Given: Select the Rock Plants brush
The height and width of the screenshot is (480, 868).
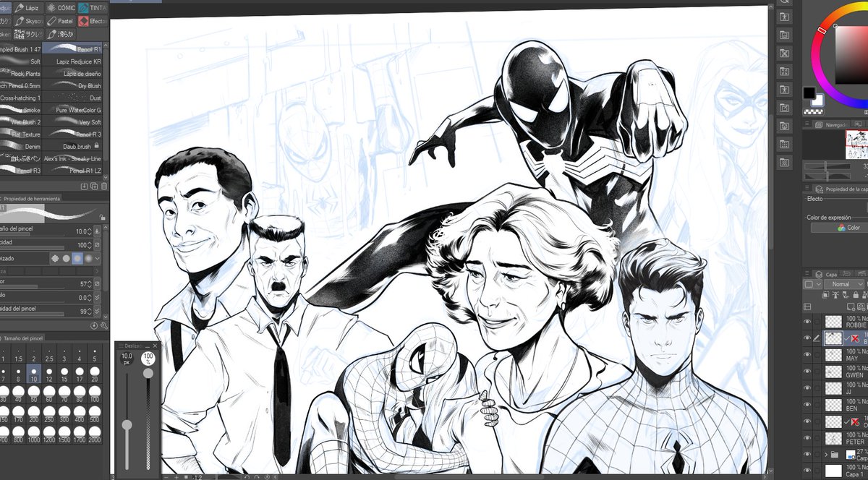Looking at the screenshot, I should 20,74.
